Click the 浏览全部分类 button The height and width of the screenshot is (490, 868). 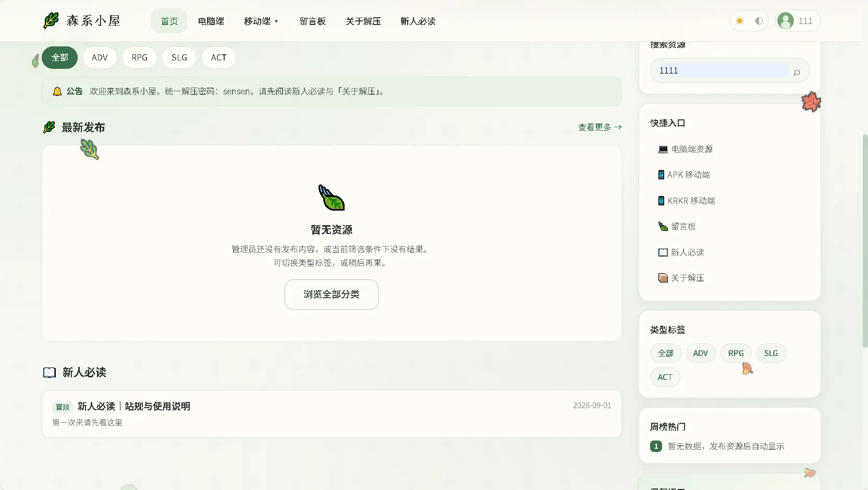tap(332, 295)
